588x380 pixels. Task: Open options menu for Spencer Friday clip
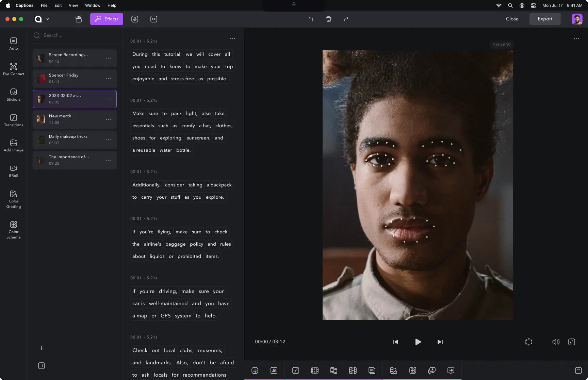coord(109,79)
